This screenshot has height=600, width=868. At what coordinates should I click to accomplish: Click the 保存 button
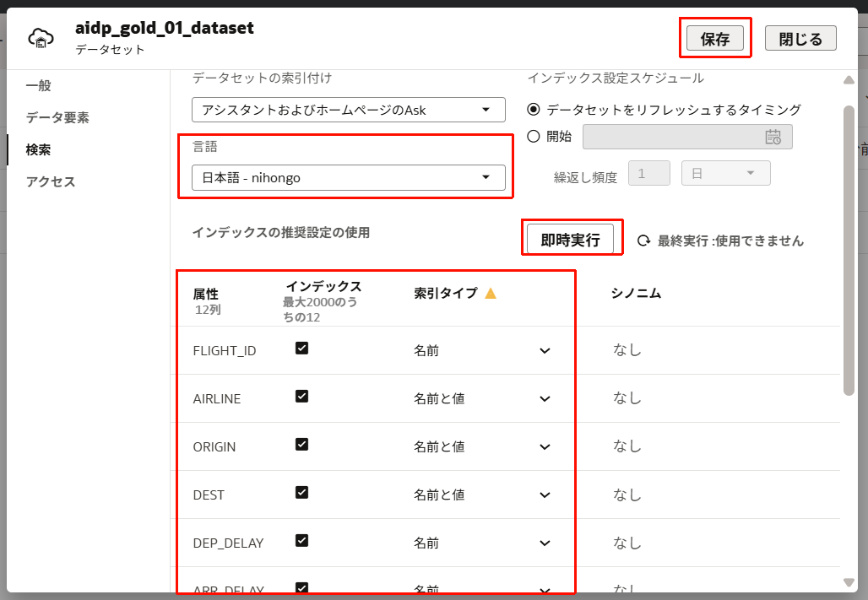714,38
